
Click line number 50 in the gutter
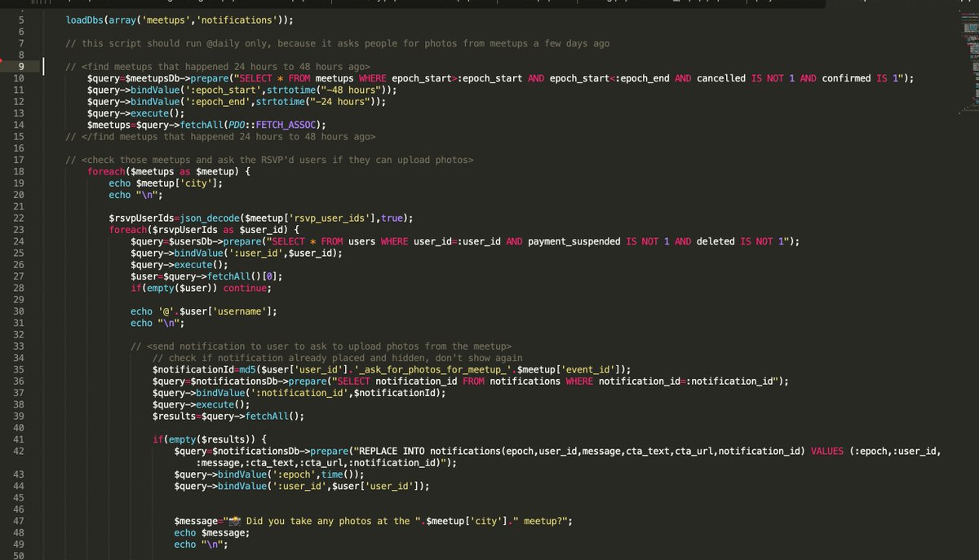click(x=19, y=555)
